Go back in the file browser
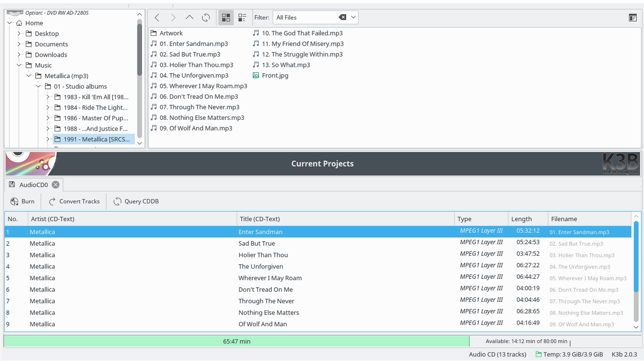This screenshot has height=361, width=644. (157, 18)
